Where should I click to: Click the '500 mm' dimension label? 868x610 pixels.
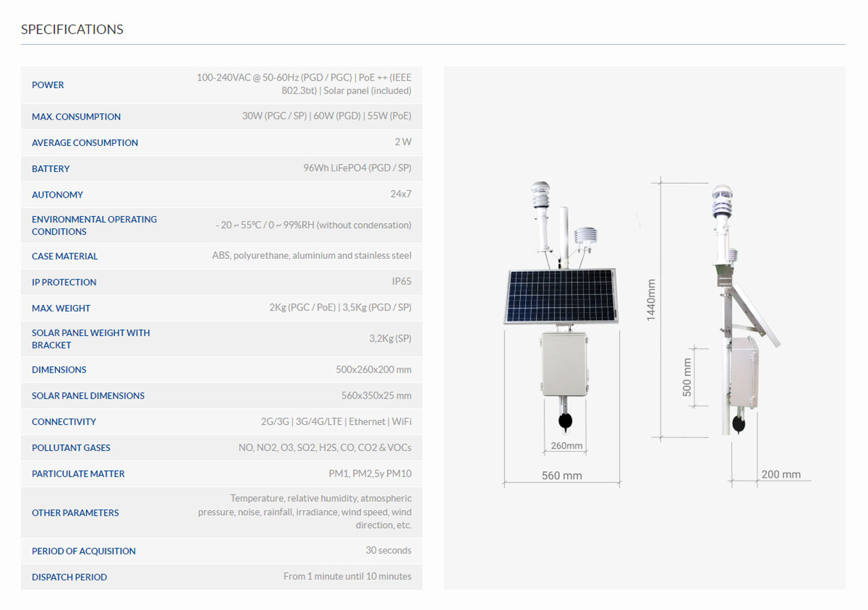[x=687, y=377]
